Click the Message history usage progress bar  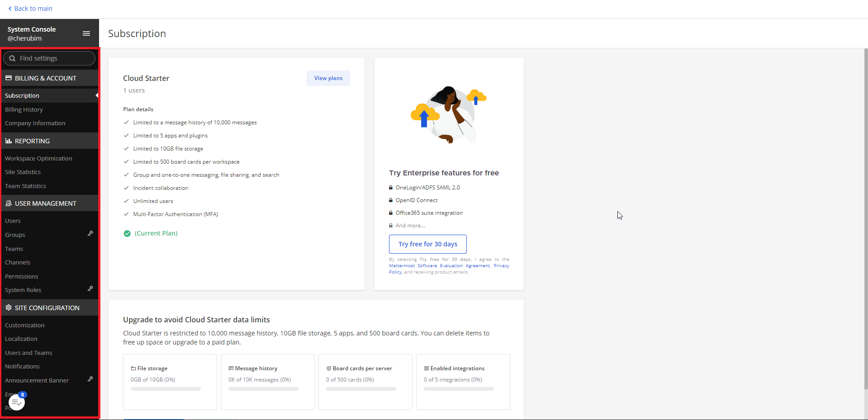pos(263,389)
